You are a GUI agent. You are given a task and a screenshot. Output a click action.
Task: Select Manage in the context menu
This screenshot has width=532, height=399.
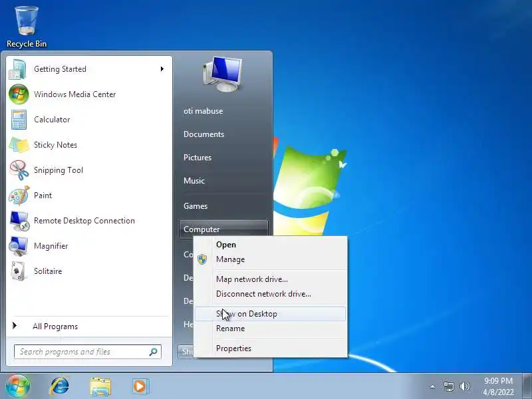[271, 259]
